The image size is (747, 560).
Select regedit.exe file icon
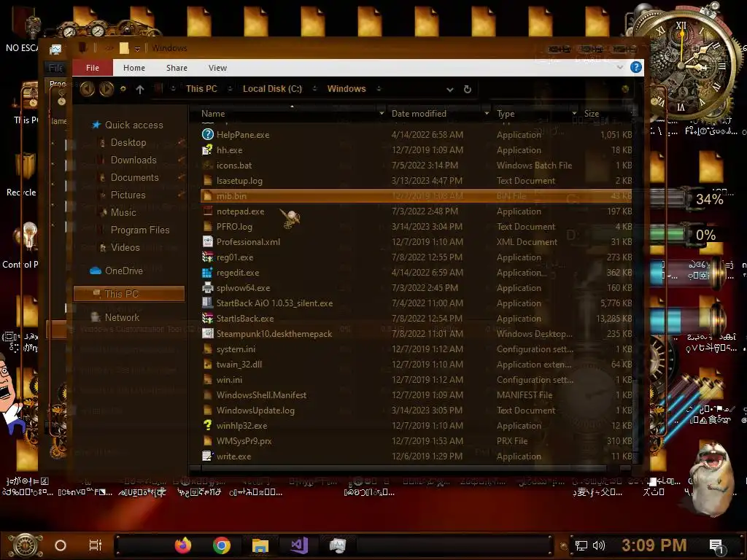click(207, 273)
